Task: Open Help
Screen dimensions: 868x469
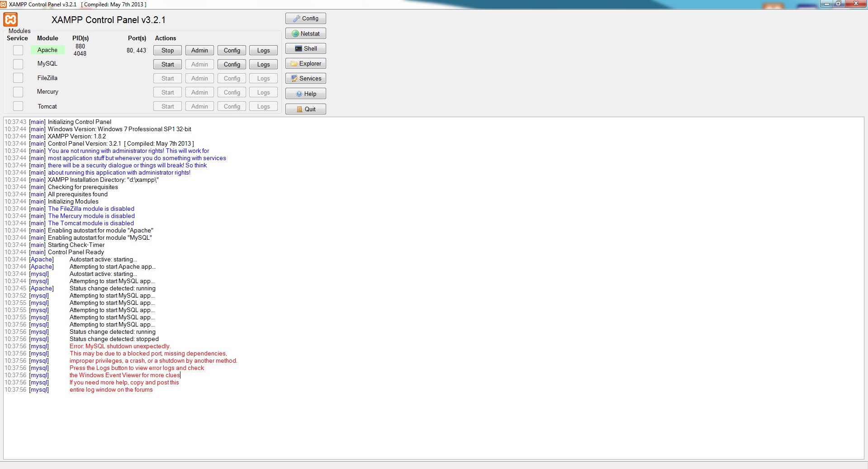Action: 305,94
